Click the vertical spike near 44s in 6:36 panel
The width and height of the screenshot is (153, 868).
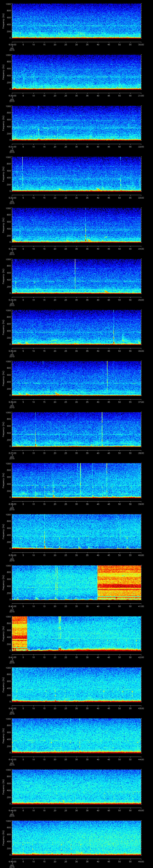pos(107,376)
